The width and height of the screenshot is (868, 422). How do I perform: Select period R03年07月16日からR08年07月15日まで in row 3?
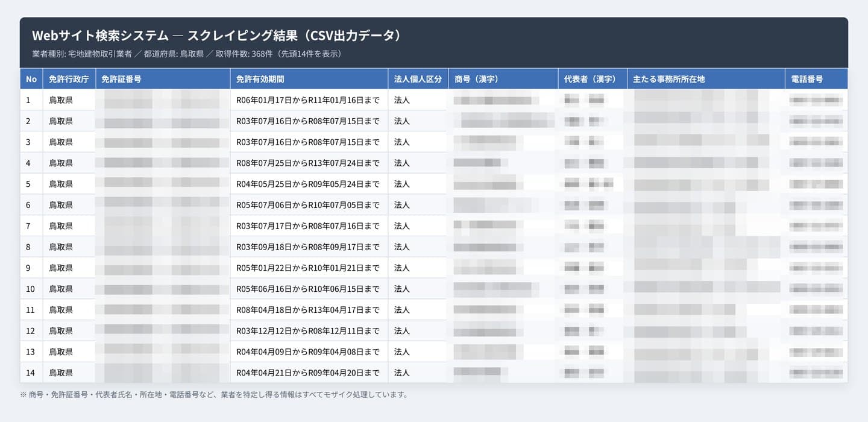(308, 142)
